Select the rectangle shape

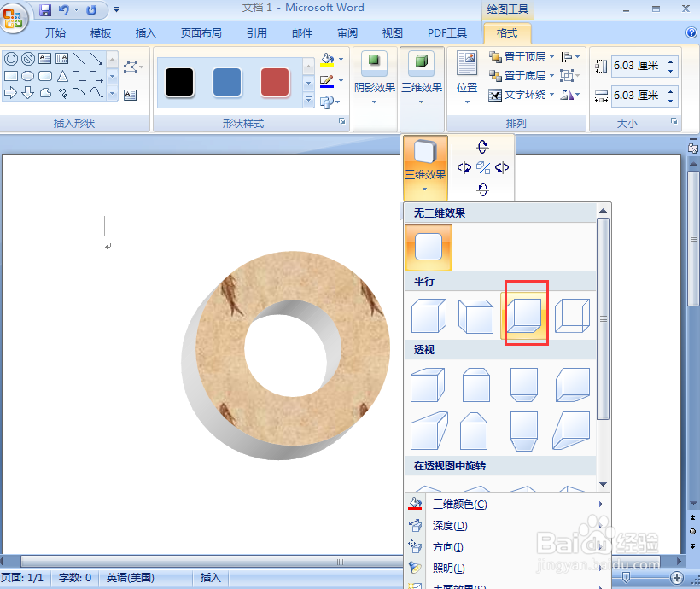click(11, 76)
